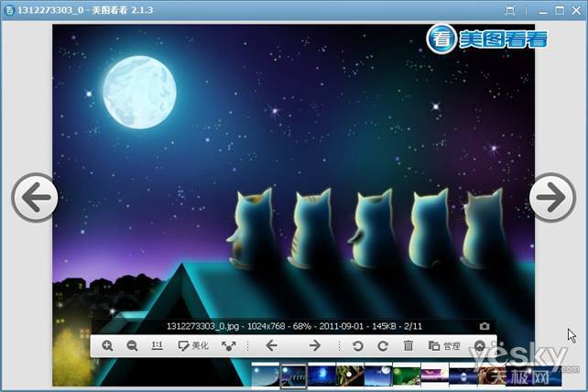Go to previous image in toolbar

tap(271, 346)
